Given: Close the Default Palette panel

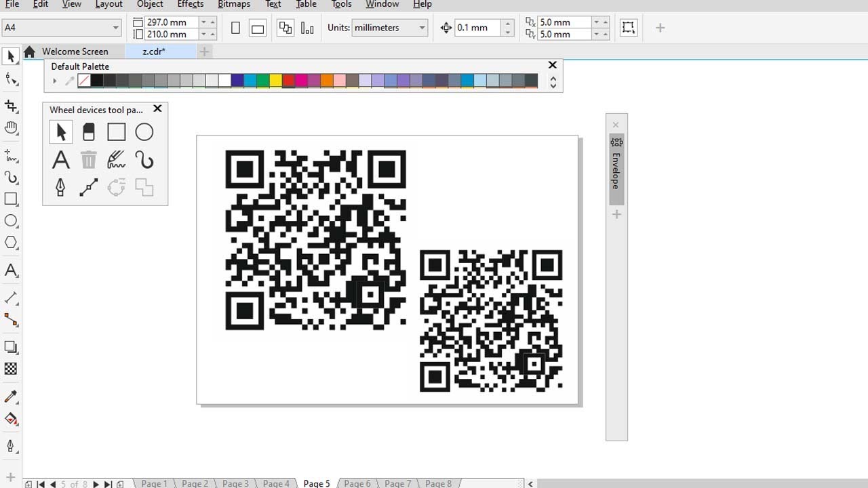Looking at the screenshot, I should pos(552,65).
